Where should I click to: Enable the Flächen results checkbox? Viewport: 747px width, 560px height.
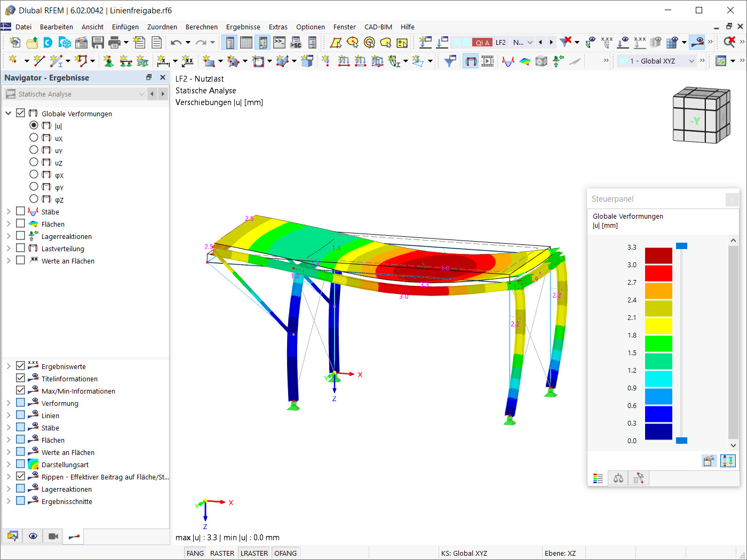click(x=21, y=223)
